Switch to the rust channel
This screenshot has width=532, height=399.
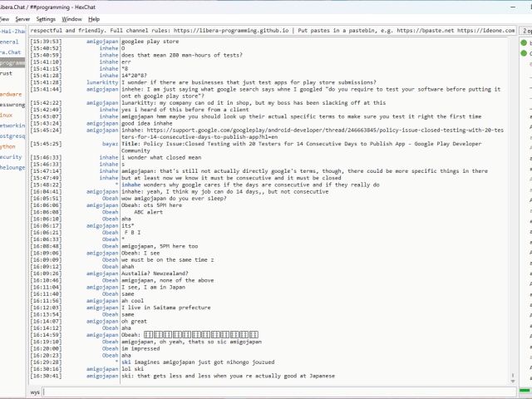click(x=7, y=73)
